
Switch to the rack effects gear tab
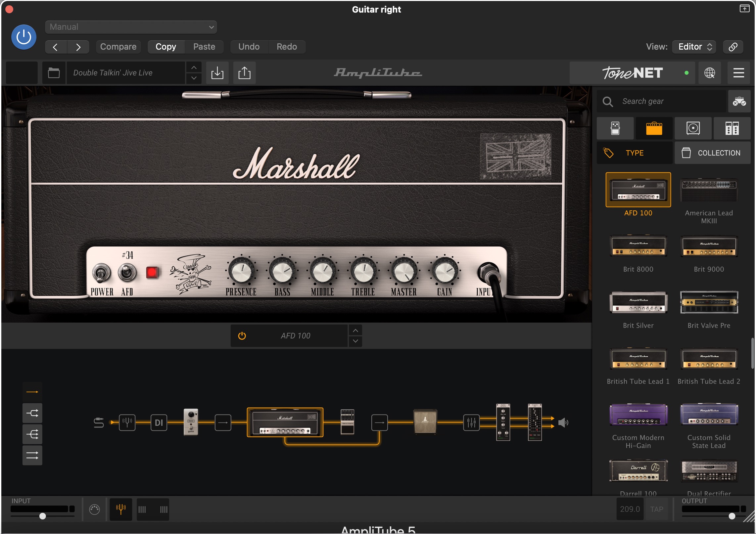[732, 128]
